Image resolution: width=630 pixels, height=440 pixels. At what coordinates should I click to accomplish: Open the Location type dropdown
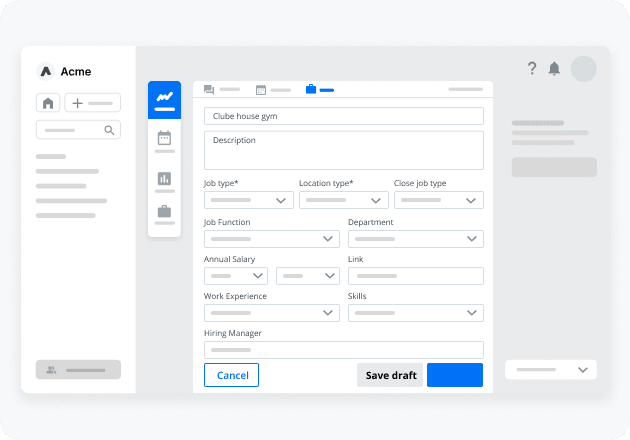(344, 200)
